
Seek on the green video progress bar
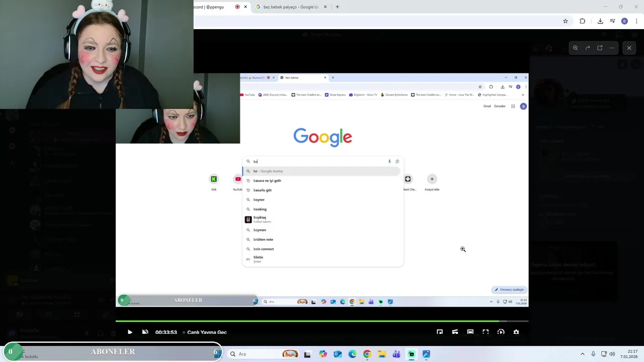(x=322, y=321)
